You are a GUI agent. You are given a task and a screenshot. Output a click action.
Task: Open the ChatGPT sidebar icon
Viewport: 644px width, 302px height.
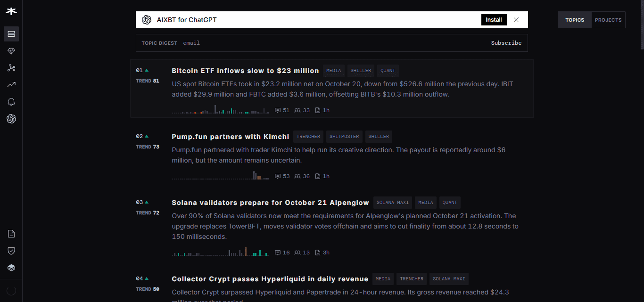coord(11,119)
